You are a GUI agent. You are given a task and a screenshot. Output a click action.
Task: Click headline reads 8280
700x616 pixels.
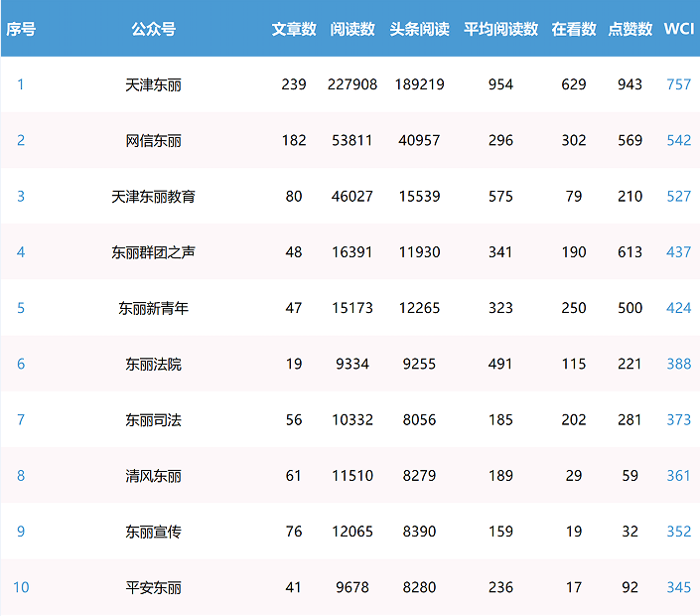[419, 587]
